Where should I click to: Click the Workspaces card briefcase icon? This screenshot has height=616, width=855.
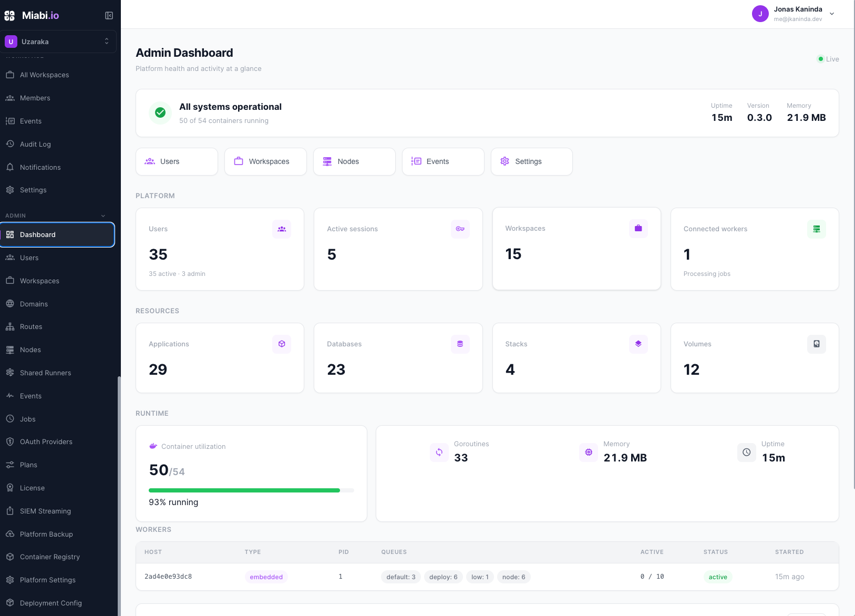(638, 229)
